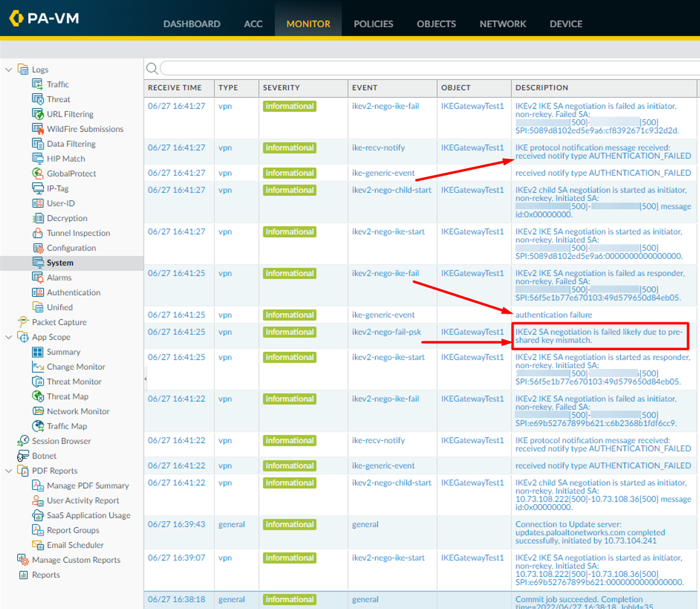Collapse the PDF Reports section

coord(9,470)
